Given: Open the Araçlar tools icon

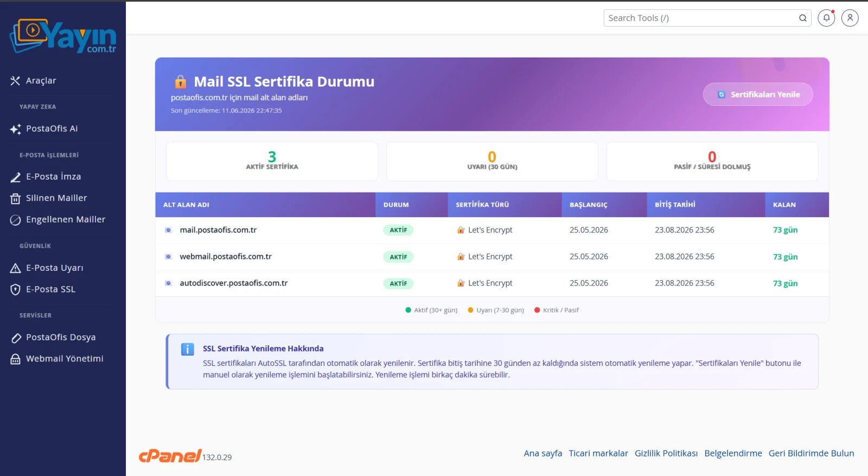Looking at the screenshot, I should (15, 81).
